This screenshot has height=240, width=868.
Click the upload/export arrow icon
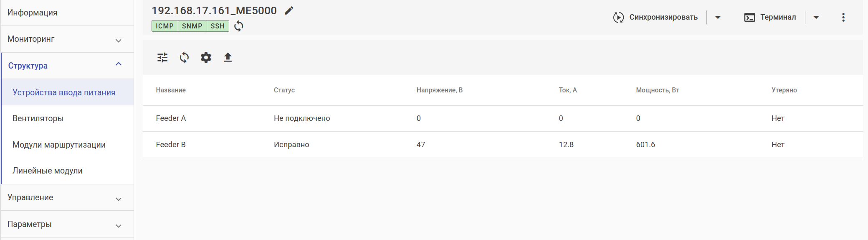pos(228,57)
